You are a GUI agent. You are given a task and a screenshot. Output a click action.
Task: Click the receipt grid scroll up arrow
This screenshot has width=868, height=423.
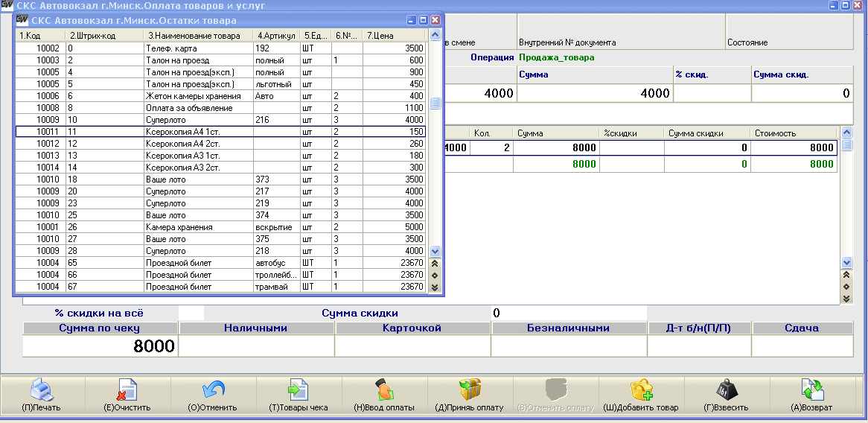pos(846,132)
